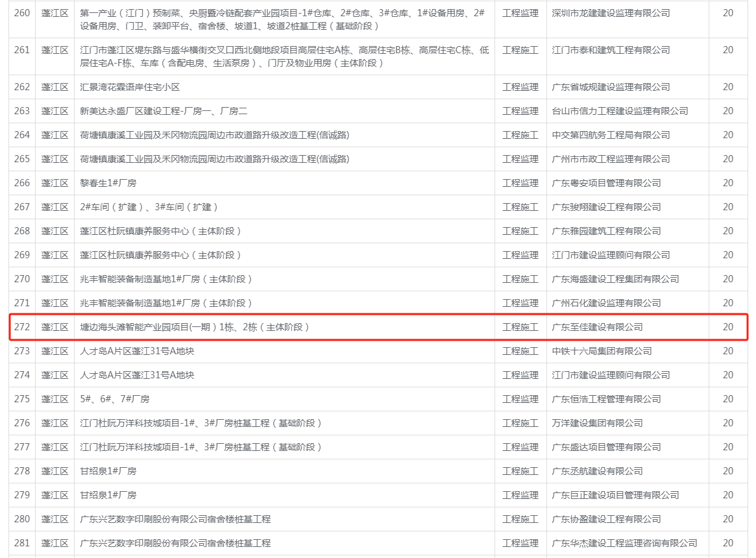Click company 广东丞航建设有限公司

click(x=598, y=471)
